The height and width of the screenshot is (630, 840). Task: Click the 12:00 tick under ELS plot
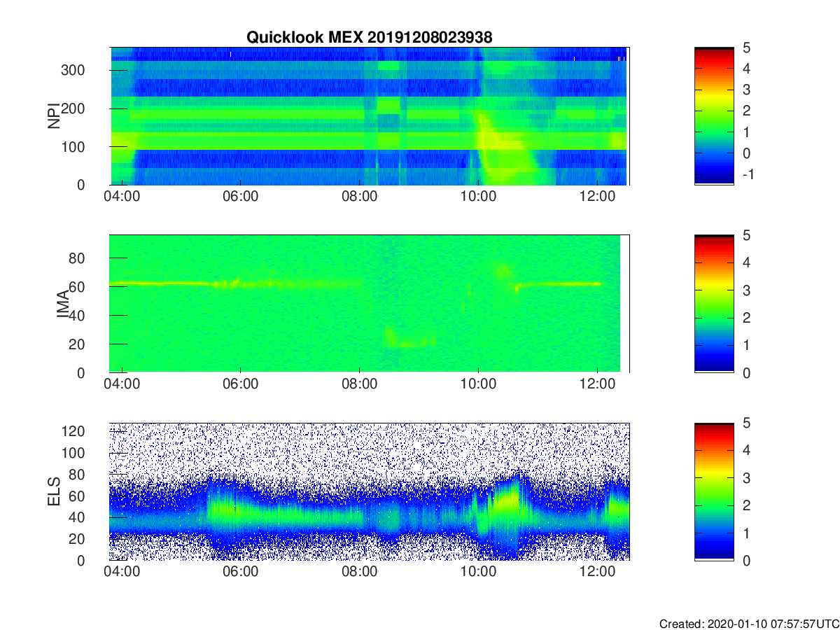pos(596,572)
